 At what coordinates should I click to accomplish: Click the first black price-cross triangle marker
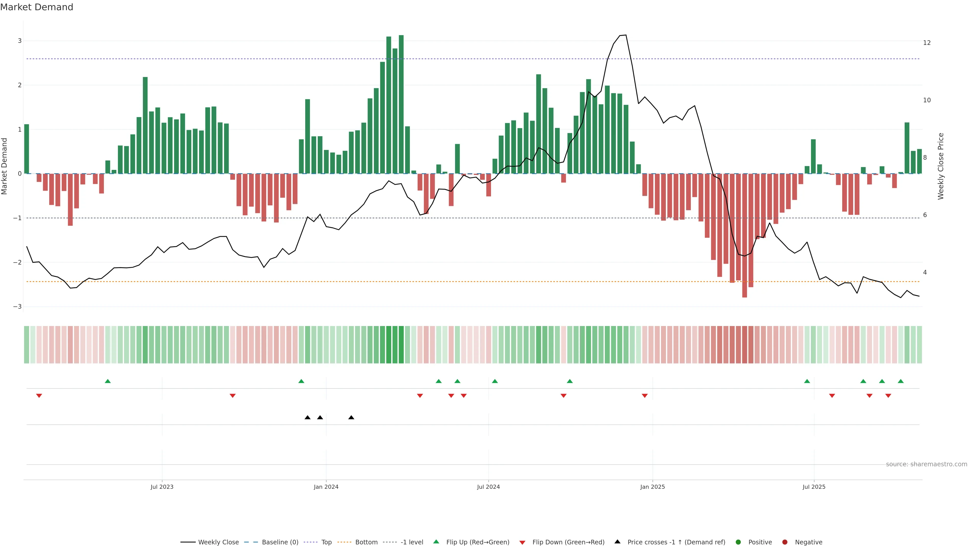coord(307,418)
